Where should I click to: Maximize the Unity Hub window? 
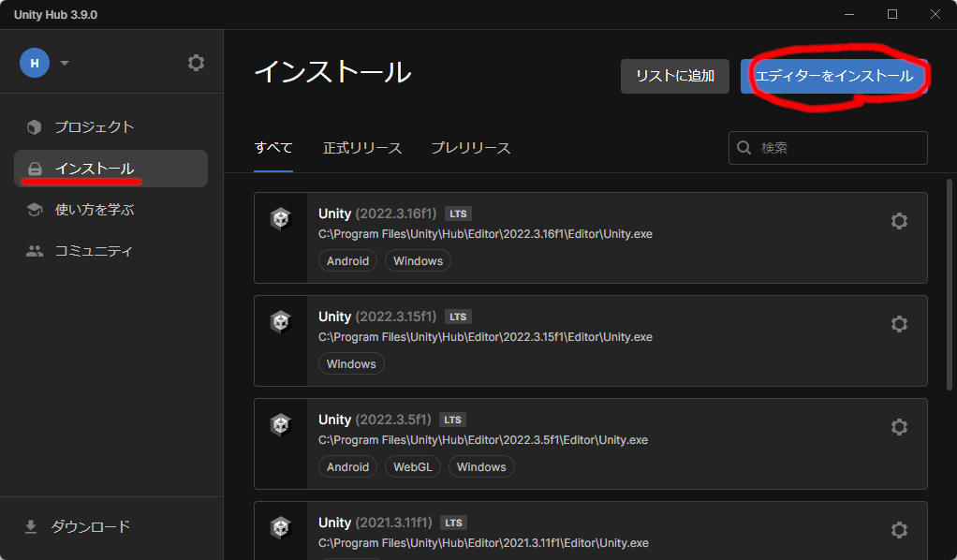[892, 14]
